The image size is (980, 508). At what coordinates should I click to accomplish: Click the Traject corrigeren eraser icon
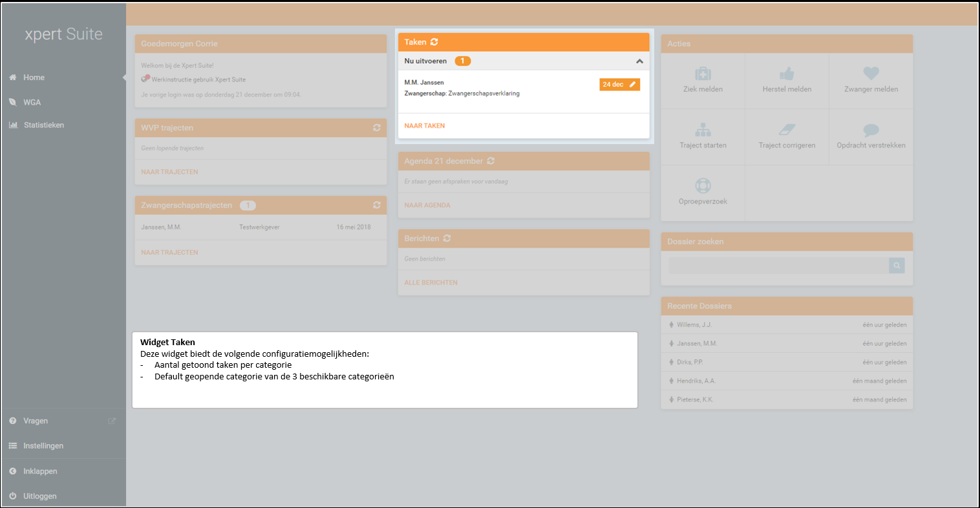[787, 130]
